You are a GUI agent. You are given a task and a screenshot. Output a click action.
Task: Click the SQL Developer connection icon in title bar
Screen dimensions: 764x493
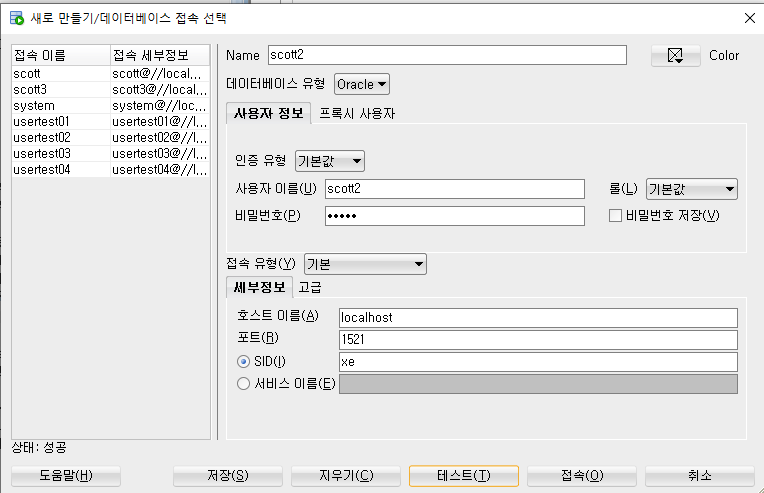(x=17, y=18)
